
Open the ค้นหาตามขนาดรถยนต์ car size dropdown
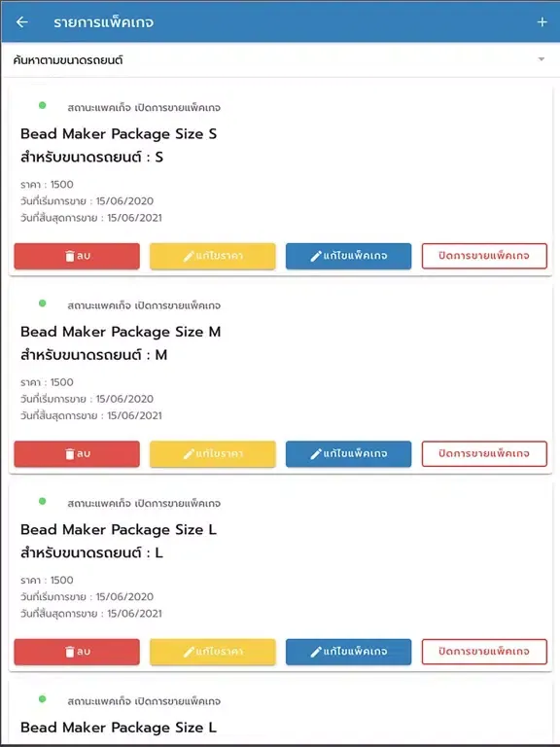[x=280, y=60]
